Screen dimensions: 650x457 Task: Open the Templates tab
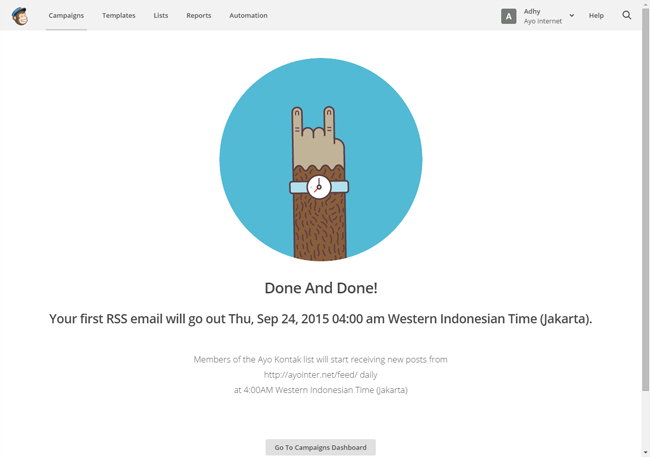(x=119, y=15)
